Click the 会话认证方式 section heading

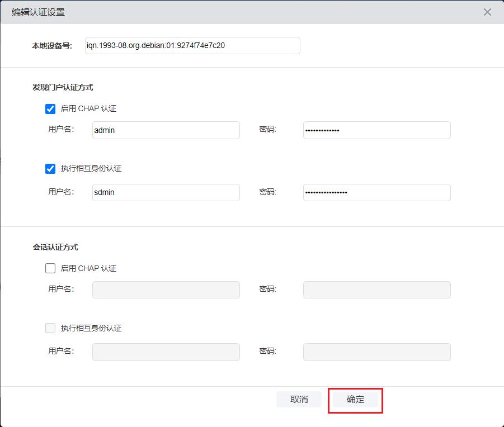pyautogui.click(x=55, y=247)
